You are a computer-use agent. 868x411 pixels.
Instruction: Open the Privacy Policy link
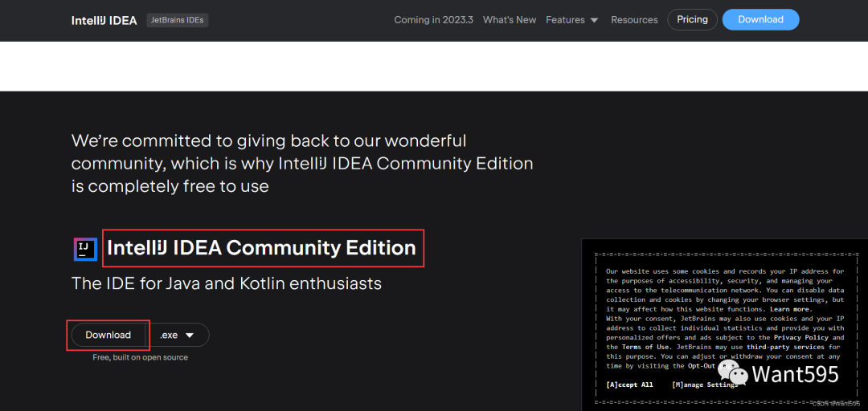tap(801, 337)
